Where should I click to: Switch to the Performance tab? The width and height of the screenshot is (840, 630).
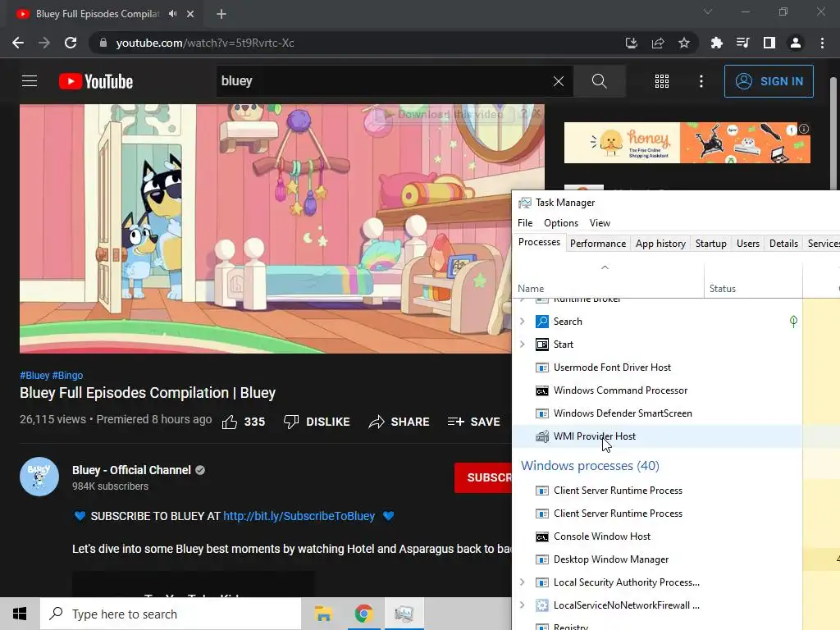tap(598, 243)
